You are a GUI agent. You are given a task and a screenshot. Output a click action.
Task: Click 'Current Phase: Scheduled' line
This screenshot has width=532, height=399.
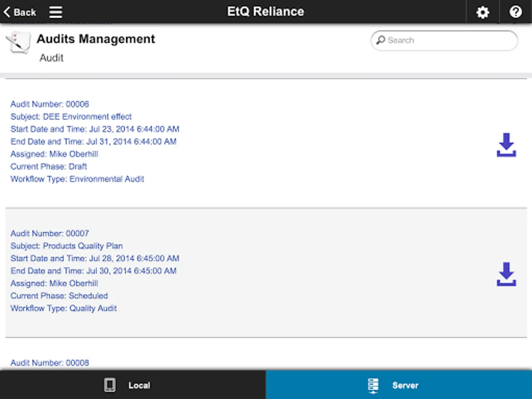tap(59, 296)
